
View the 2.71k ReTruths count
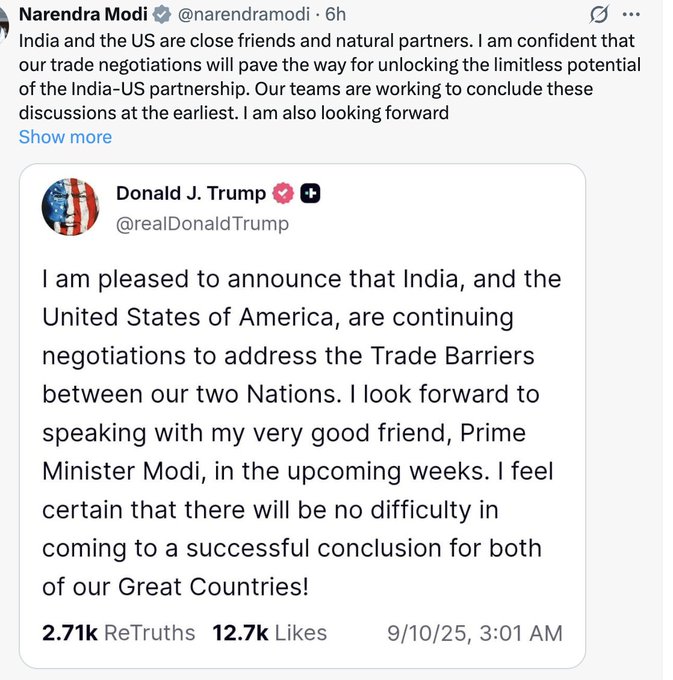click(x=118, y=632)
